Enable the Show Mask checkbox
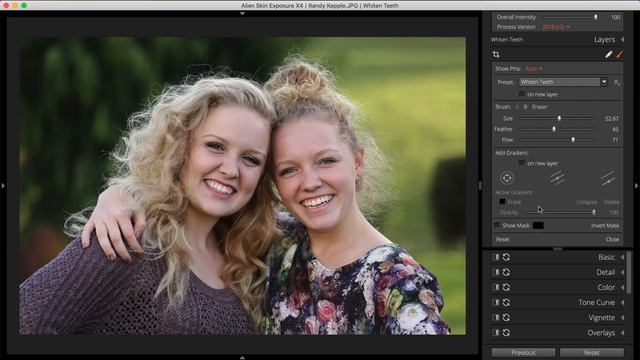The width and height of the screenshot is (640, 360). point(497,225)
